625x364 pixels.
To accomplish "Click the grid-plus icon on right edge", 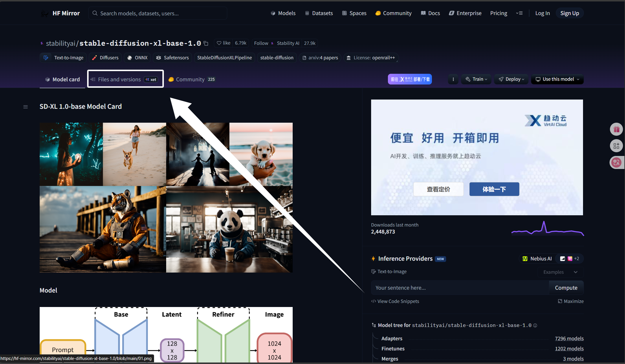I will tap(616, 146).
